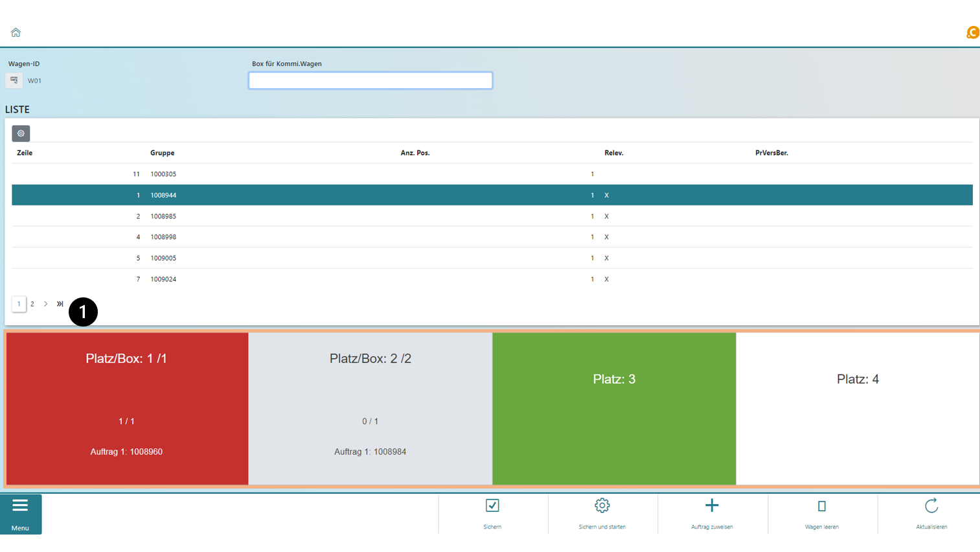Select the Wagen leeren icon
Viewport: 980px width, 552px height.
(821, 506)
